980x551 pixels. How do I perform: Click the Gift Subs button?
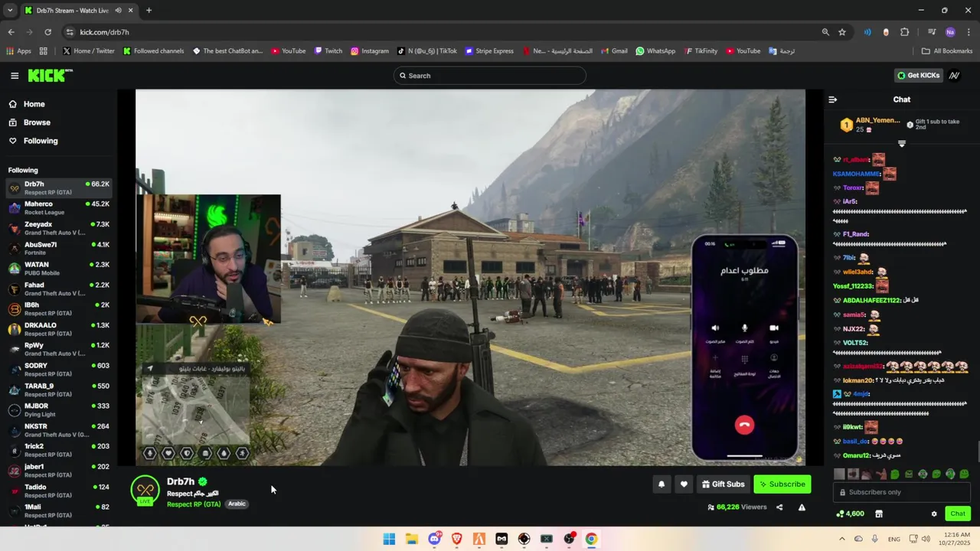[724, 484]
